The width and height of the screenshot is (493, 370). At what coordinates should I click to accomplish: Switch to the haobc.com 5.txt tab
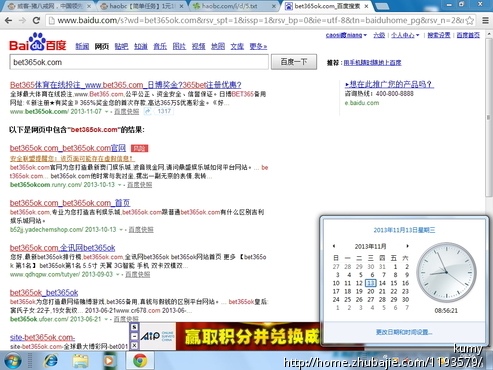233,6
